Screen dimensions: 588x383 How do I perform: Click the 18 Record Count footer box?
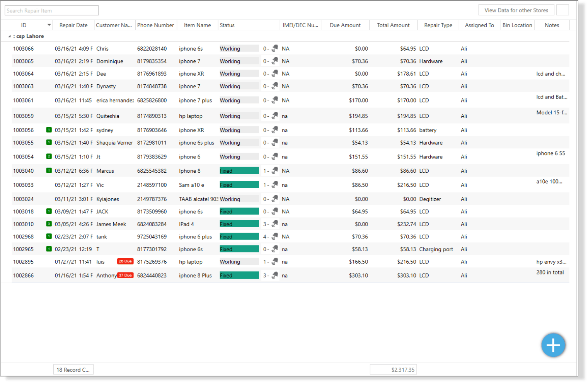point(73,370)
